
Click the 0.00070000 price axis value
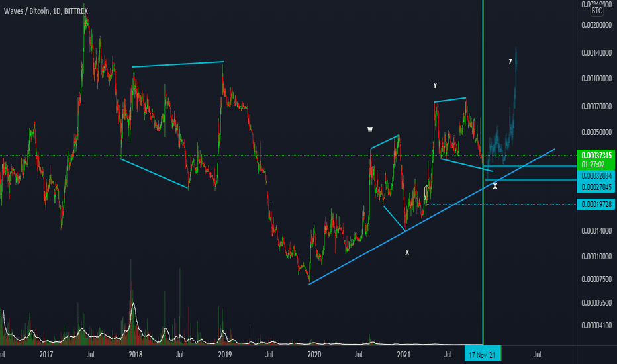(x=596, y=107)
